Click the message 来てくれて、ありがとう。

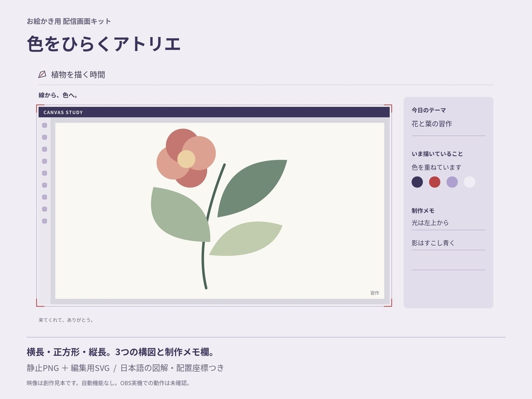pos(66,320)
